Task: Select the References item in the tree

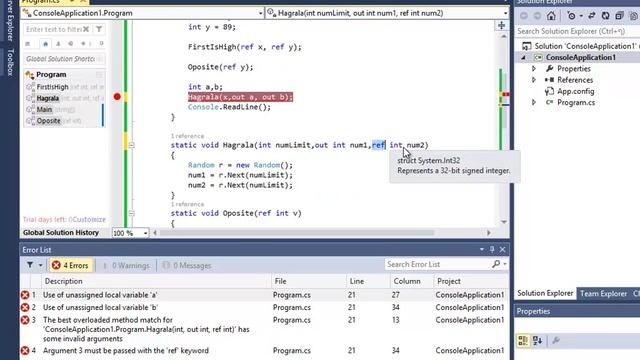Action: [x=575, y=80]
